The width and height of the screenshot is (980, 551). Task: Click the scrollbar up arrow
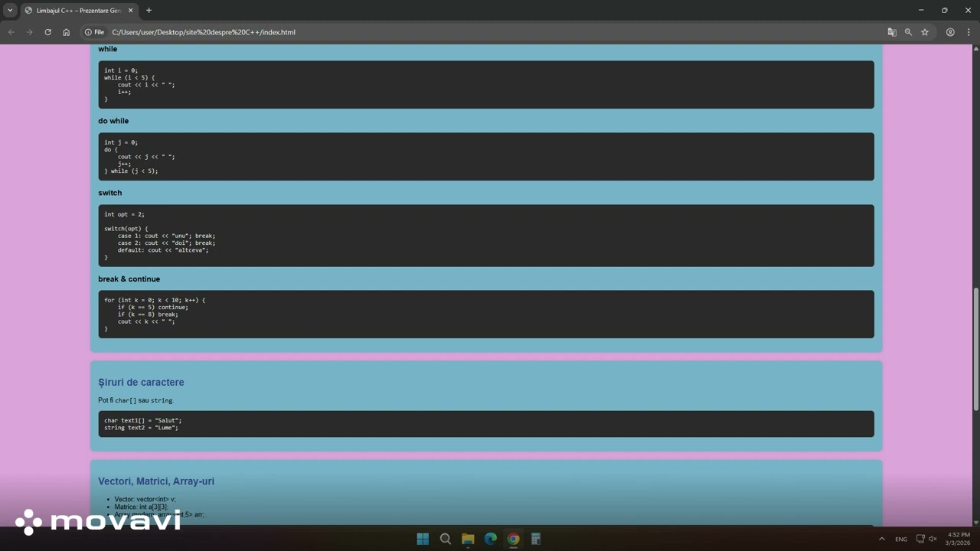coord(975,49)
